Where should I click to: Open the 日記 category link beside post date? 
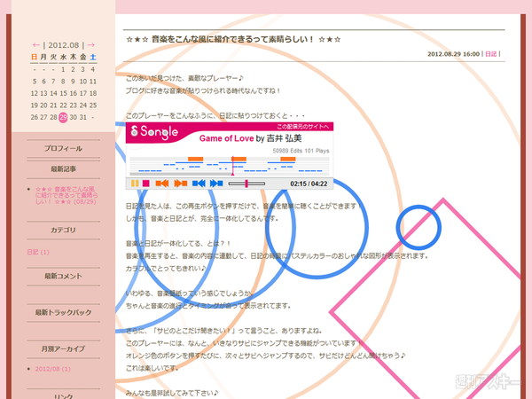(490, 54)
